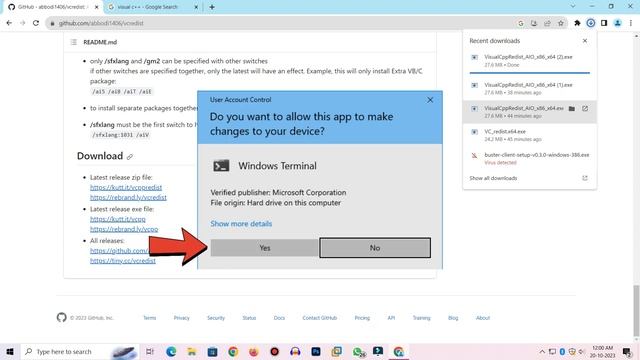Click Show all downloads
This screenshot has width=640, height=360.
(x=493, y=178)
